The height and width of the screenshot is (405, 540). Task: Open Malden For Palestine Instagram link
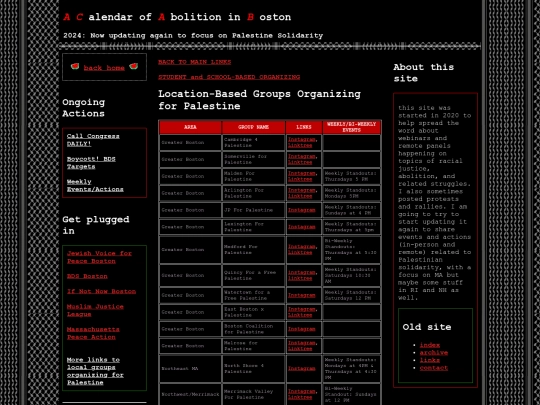[302, 173]
